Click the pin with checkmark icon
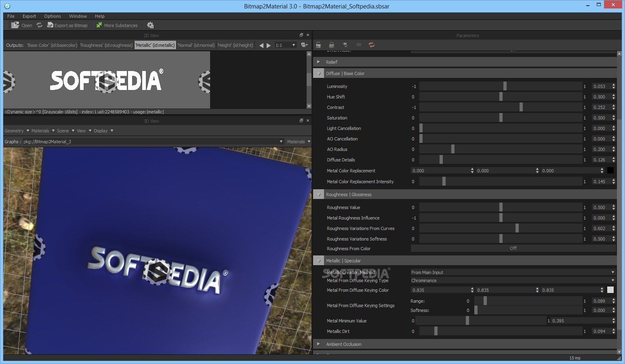The width and height of the screenshot is (625, 364). (345, 45)
